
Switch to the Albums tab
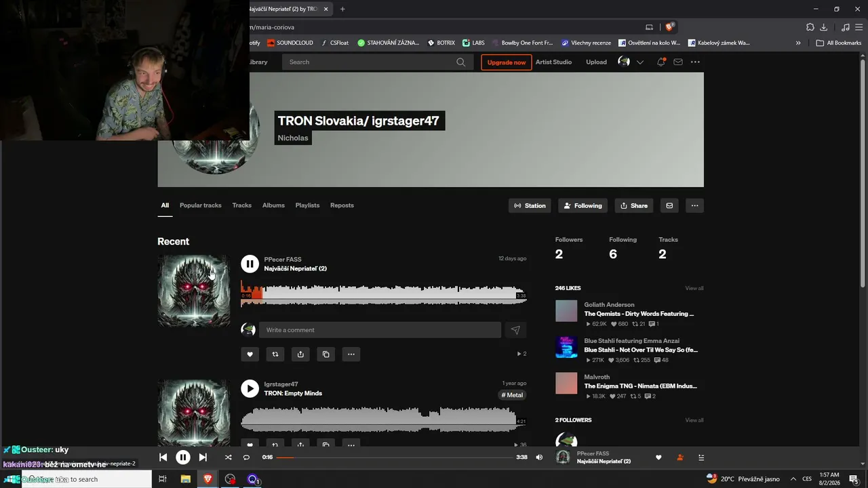coord(273,205)
